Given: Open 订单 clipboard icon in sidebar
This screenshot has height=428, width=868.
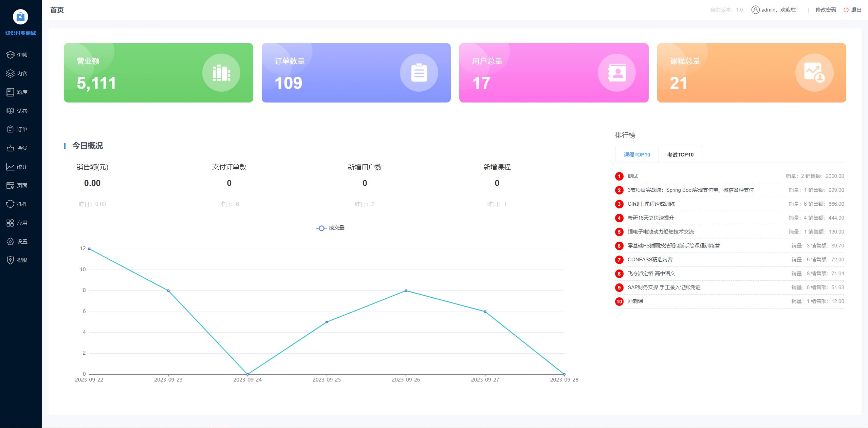Looking at the screenshot, I should click(x=10, y=129).
